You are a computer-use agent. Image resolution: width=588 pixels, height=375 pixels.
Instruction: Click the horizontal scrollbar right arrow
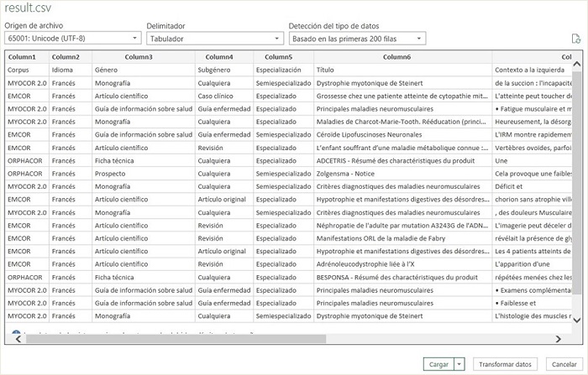coord(559,339)
